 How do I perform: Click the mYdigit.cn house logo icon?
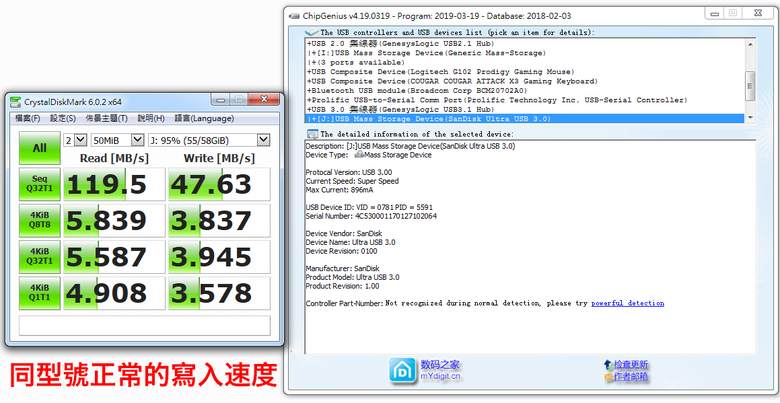pyautogui.click(x=402, y=371)
